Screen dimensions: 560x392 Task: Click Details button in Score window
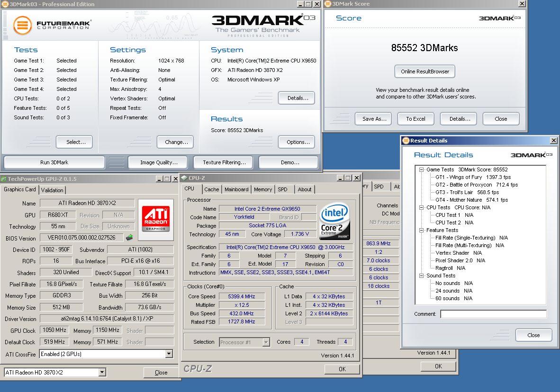point(460,119)
